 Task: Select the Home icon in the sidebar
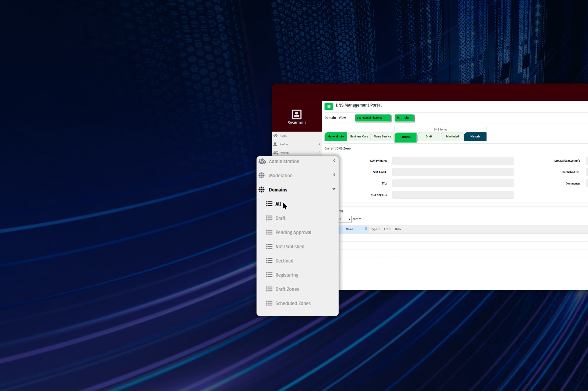[276, 135]
